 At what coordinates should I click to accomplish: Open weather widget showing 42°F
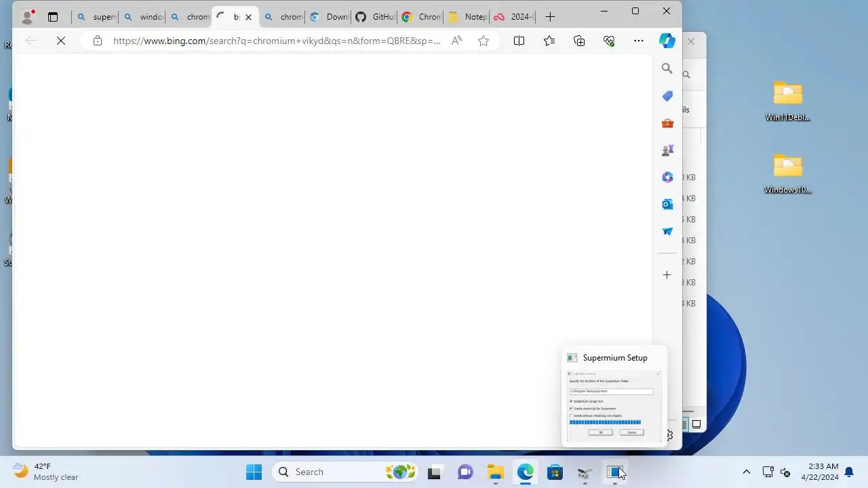click(46, 472)
